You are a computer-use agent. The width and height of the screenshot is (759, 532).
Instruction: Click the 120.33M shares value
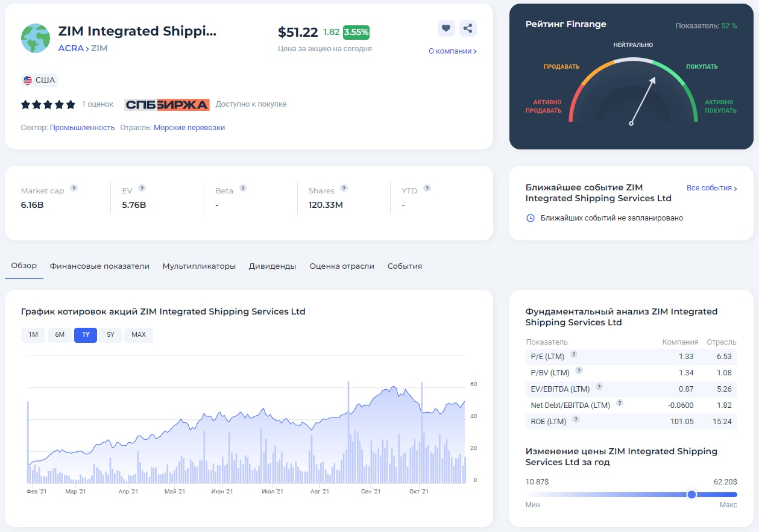326,205
